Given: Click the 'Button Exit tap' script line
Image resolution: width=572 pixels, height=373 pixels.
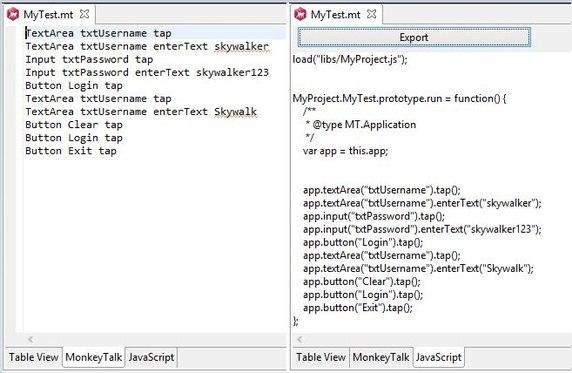Looking at the screenshot, I should click(x=71, y=151).
